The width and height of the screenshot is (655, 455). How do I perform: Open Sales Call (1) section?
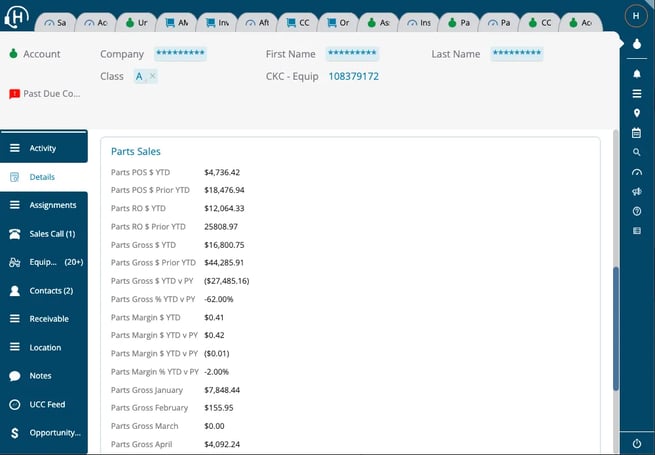51,234
